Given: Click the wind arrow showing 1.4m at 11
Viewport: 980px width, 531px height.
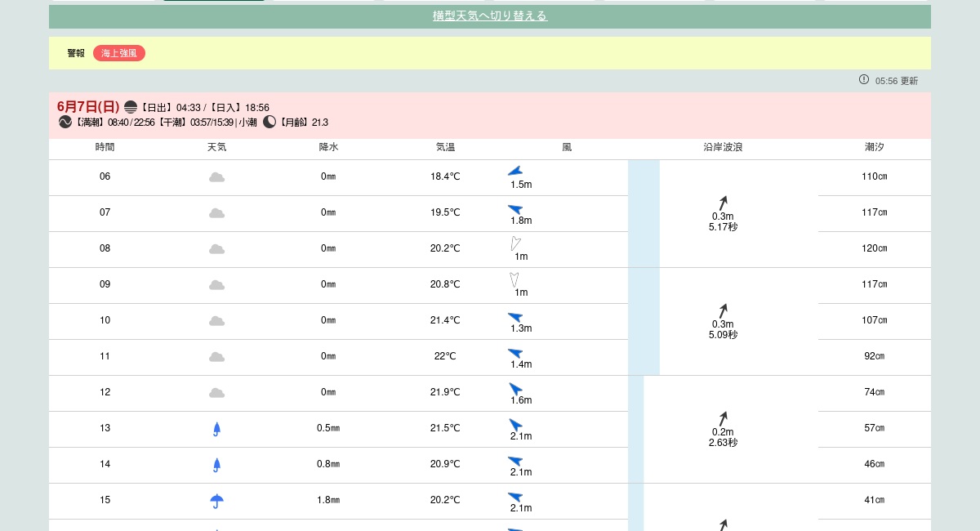Looking at the screenshot, I should 515,353.
